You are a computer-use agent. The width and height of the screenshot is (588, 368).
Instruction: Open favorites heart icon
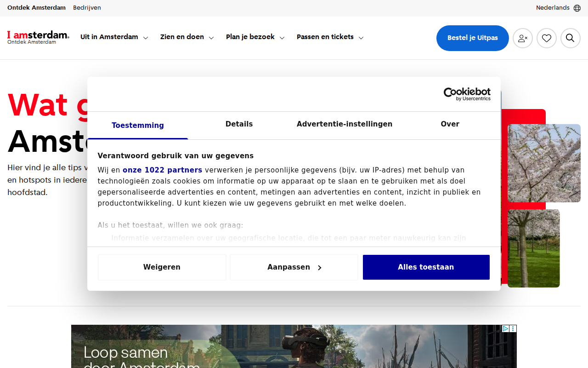tap(547, 38)
